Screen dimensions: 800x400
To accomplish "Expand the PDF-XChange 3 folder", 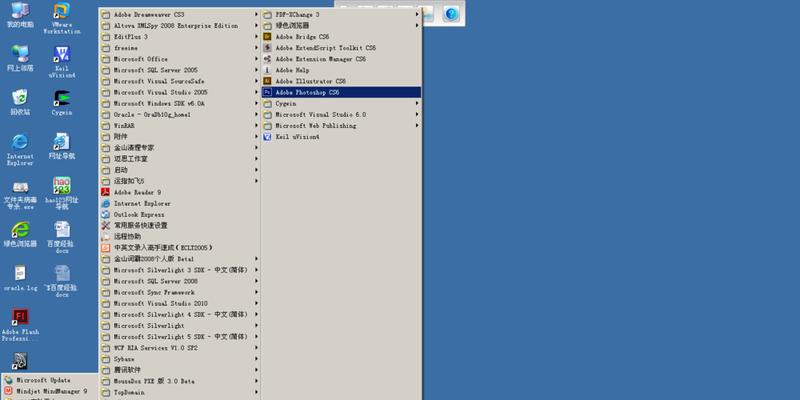I will [341, 14].
